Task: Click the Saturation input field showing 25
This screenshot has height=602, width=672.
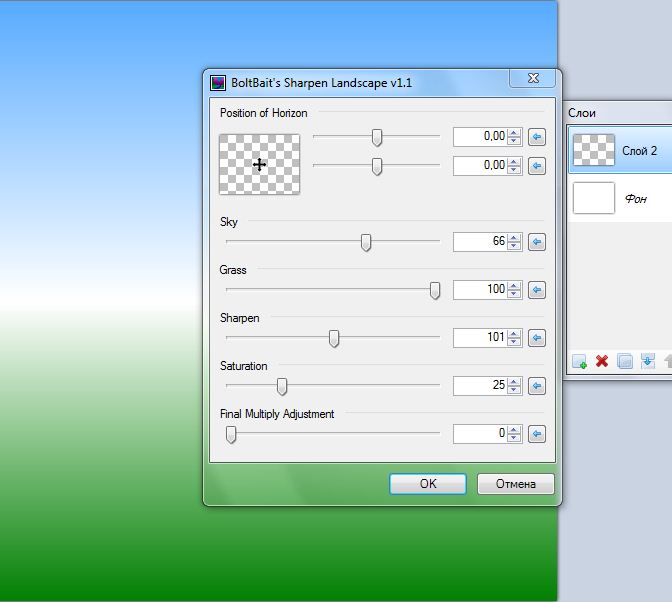Action: pos(480,386)
